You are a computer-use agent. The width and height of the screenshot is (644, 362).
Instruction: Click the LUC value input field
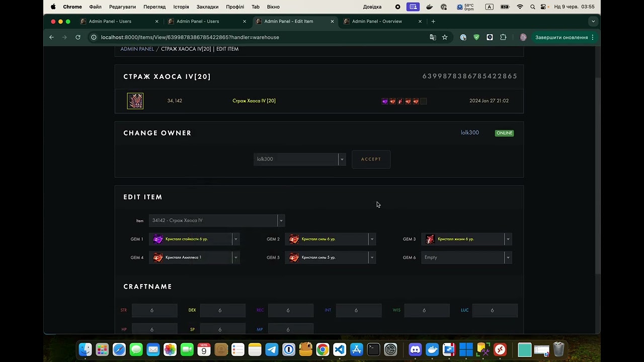[x=495, y=310]
